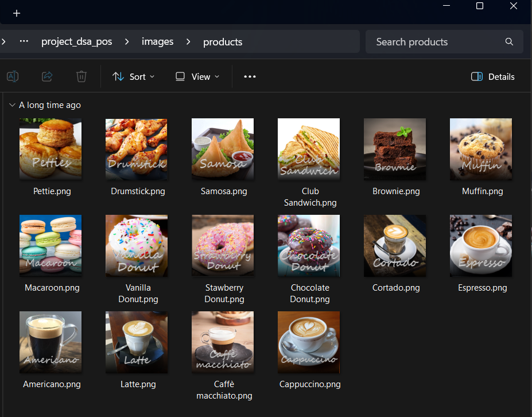Select the Vanilla Donut.png thumbnail

click(137, 245)
